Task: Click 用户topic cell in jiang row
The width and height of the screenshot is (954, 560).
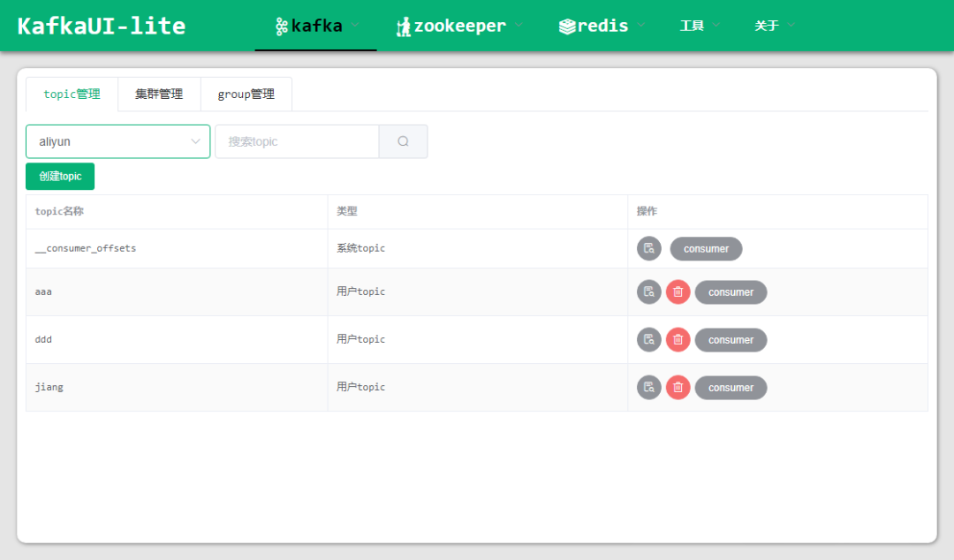Action: tap(478, 387)
